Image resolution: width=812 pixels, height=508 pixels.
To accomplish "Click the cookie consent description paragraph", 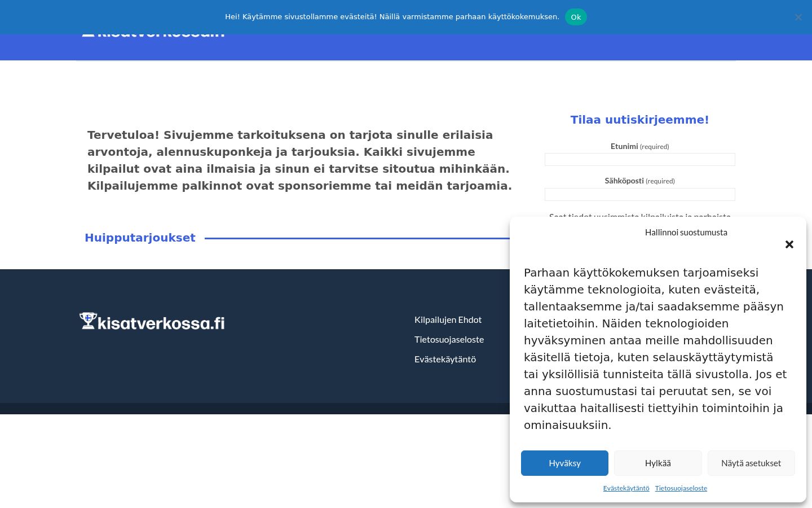I will pos(655,349).
